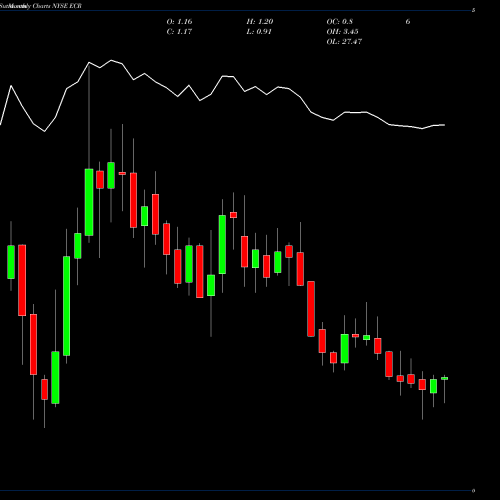
Task: Click the bottom price axis label 0
Action: [473, 491]
